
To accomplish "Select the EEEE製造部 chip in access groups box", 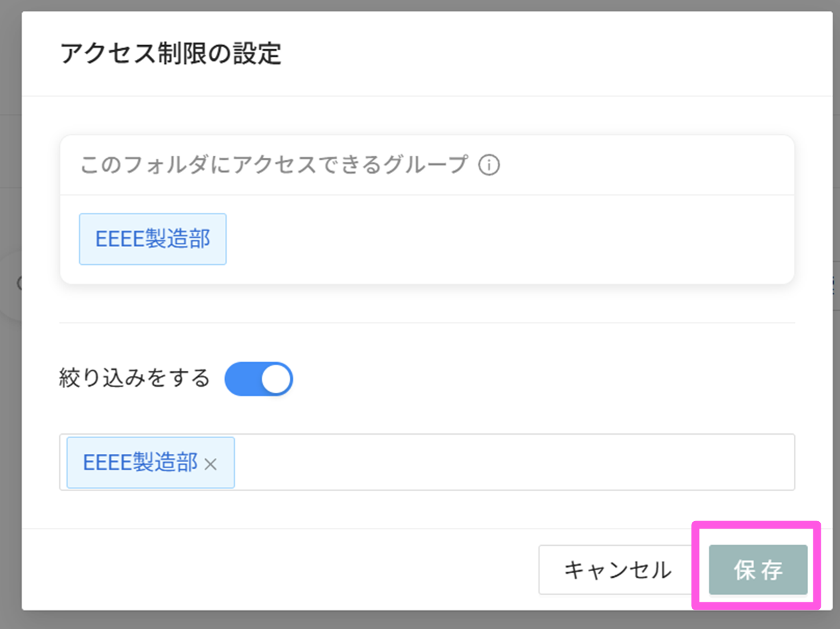I will [153, 239].
